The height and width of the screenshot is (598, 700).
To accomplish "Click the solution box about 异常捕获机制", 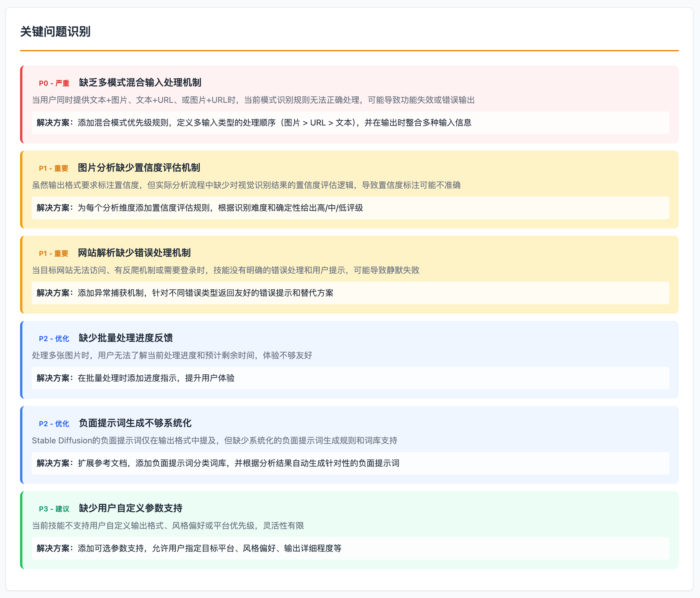I will [350, 293].
